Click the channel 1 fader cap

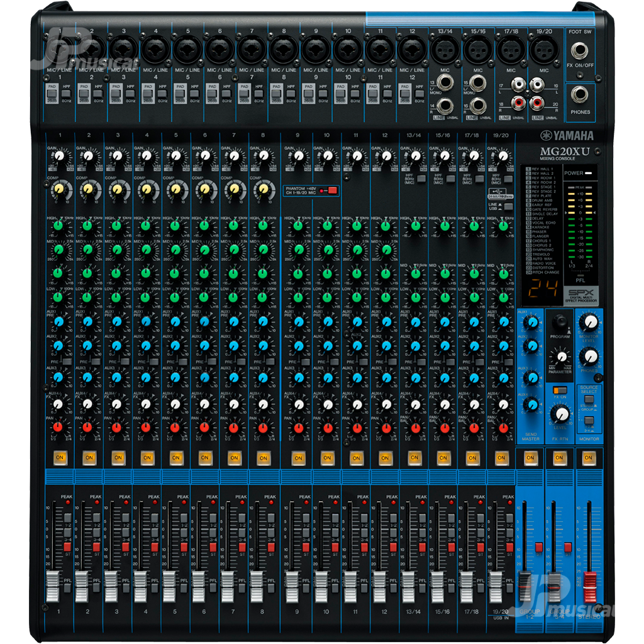[x=53, y=586]
